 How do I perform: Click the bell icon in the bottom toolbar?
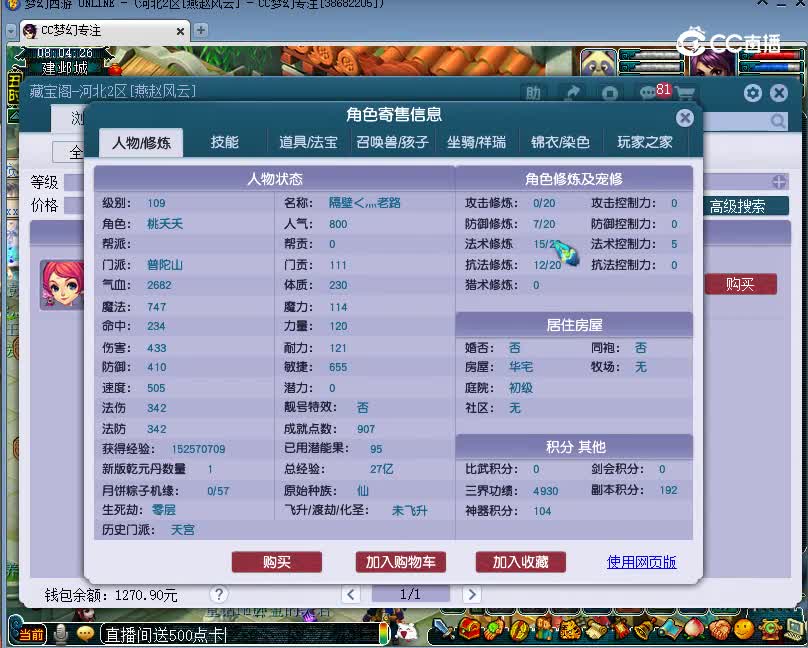[645, 629]
